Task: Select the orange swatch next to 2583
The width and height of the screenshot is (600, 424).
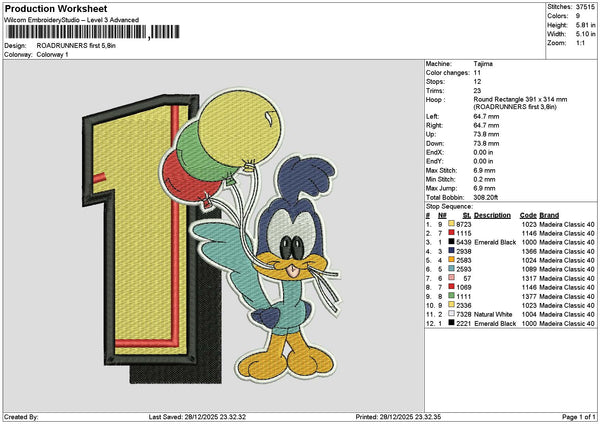Action: 451,260
